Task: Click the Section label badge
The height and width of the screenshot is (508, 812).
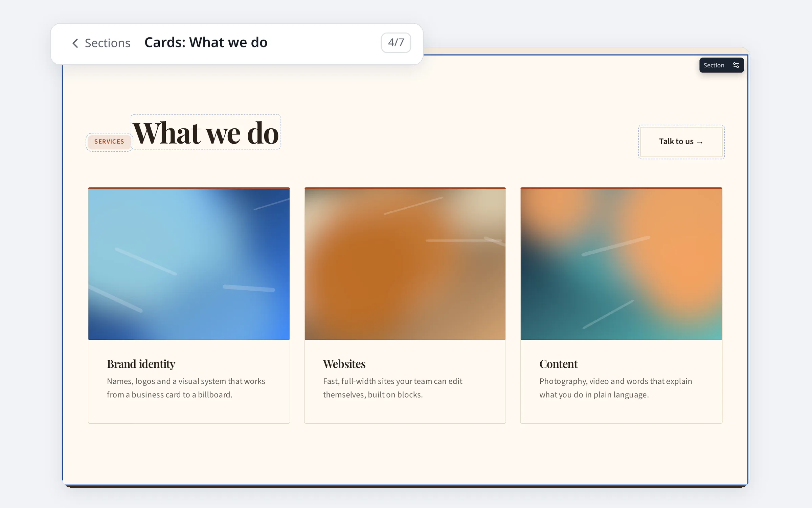Action: pos(721,65)
